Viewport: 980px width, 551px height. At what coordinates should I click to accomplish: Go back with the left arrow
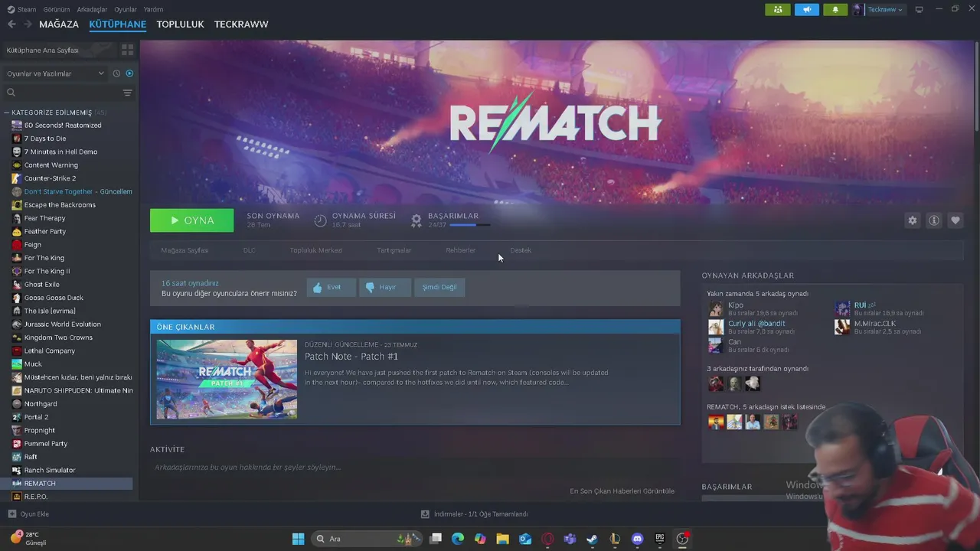pyautogui.click(x=11, y=24)
